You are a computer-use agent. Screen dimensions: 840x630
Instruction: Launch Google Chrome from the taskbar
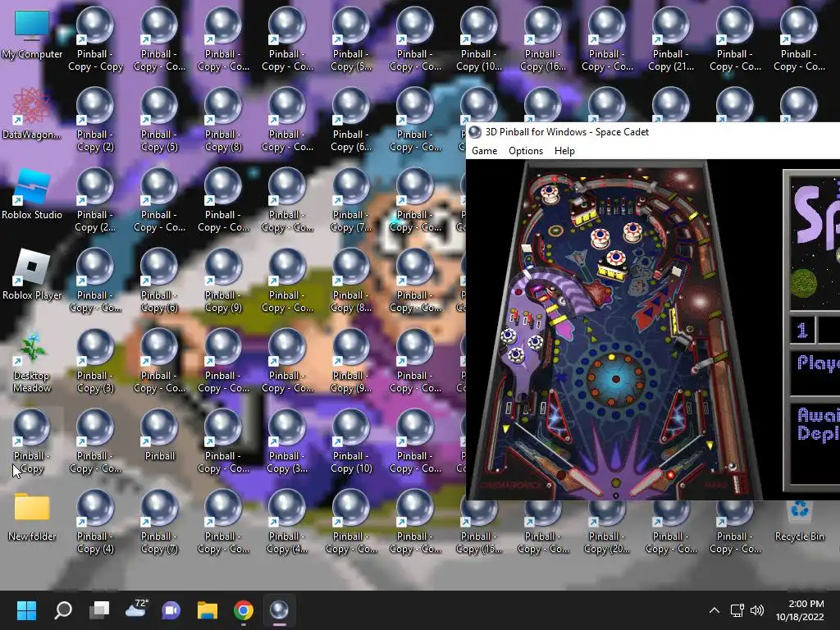(x=243, y=610)
